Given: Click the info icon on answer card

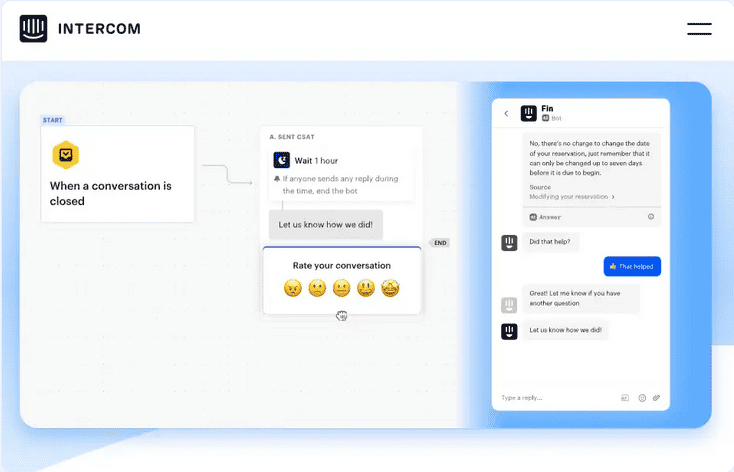Looking at the screenshot, I should pos(651,217).
